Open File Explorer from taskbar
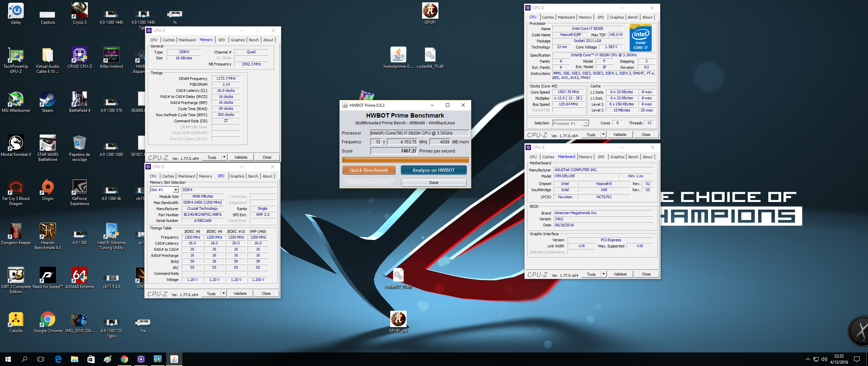Screen dimensions: 868x366 tap(74, 359)
